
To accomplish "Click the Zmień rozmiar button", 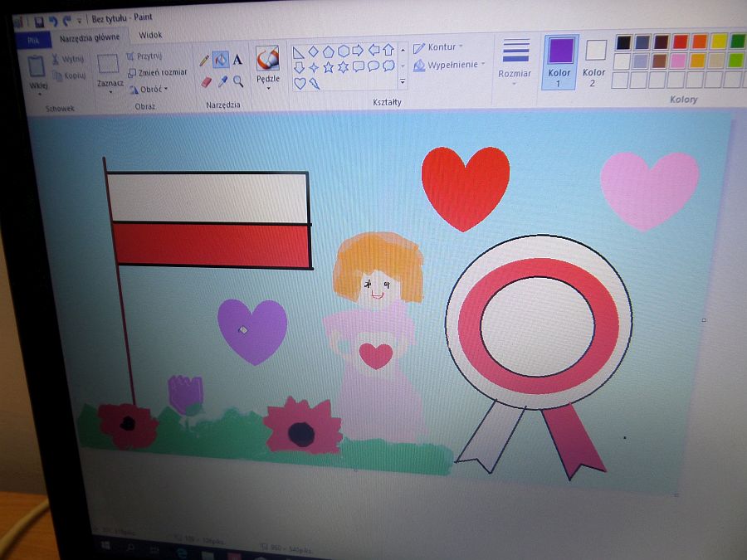I will pos(158,73).
